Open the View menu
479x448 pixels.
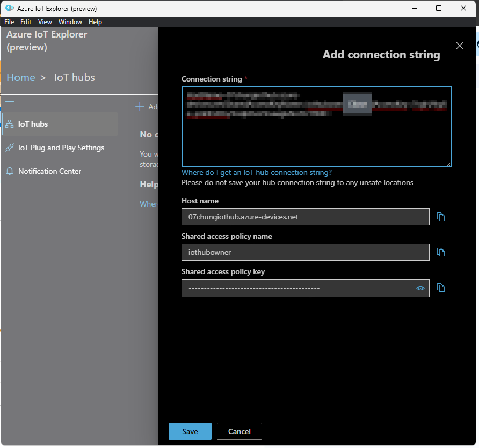click(x=45, y=22)
